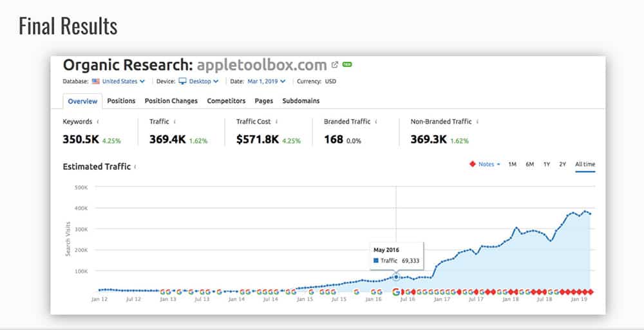This screenshot has height=330, width=644.
Task: Click the green badge after the domain name
Action: 348,64
